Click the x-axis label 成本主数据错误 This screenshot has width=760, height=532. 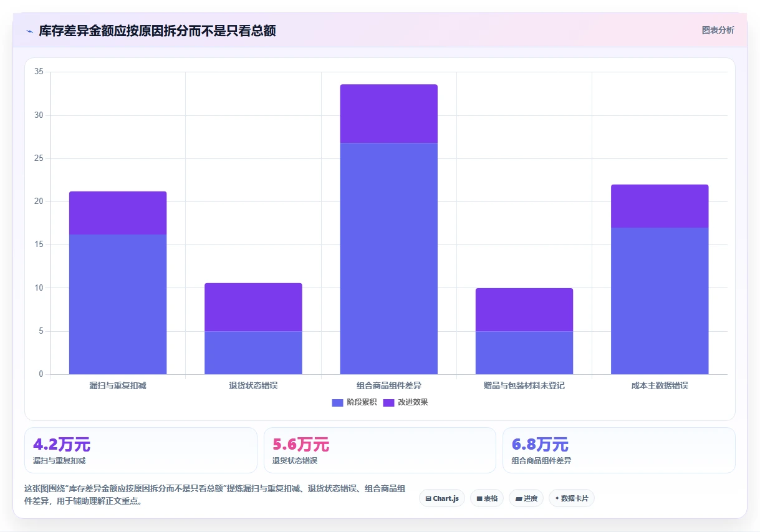(x=660, y=385)
